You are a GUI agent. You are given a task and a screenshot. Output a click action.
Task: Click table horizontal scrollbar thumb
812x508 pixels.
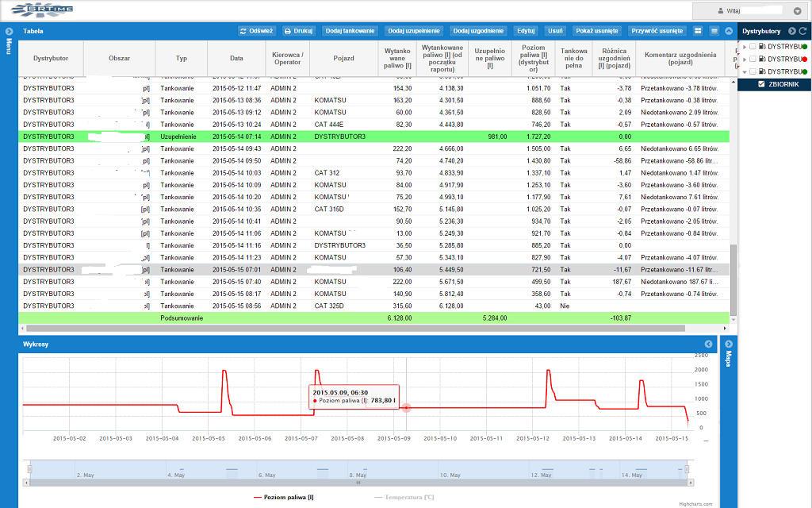pos(356,328)
